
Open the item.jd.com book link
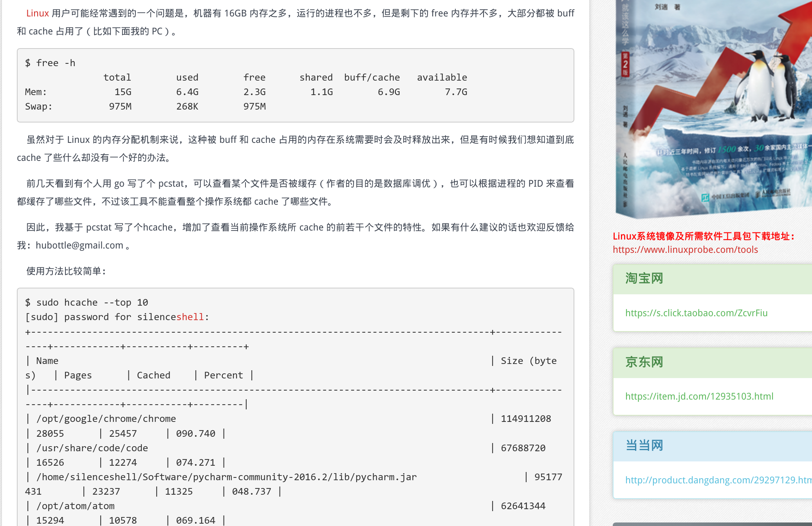(699, 396)
